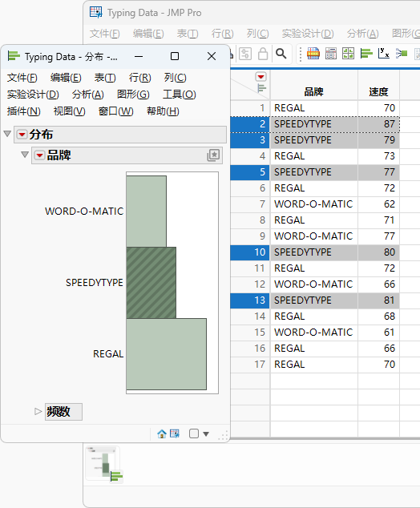Click the SPEEDYTYPE axis label in the histogram
This screenshot has height=508, width=420.
pyautogui.click(x=95, y=283)
